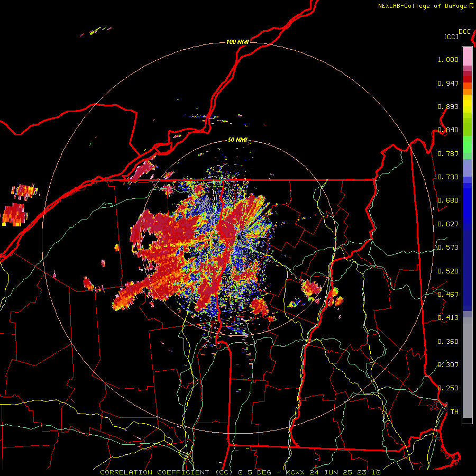This screenshot has height=476, width=476.
Task: Click the 0.733 scale value
Action: click(448, 177)
